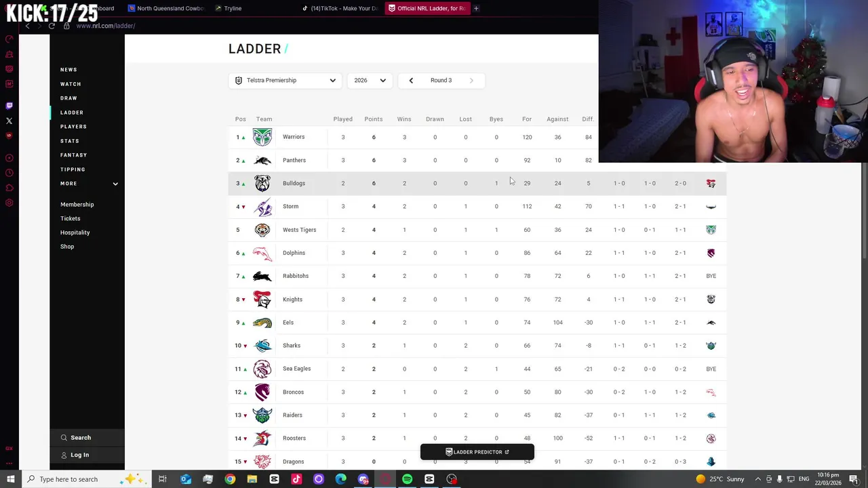Open TikTok from the taskbar
Screen dimensions: 868x488
(296, 479)
